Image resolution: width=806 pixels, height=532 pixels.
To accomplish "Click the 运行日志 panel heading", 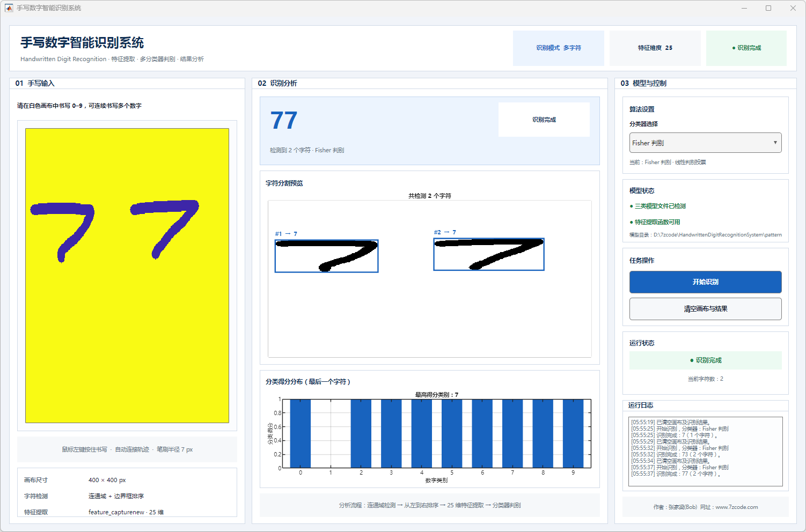I will [x=641, y=405].
